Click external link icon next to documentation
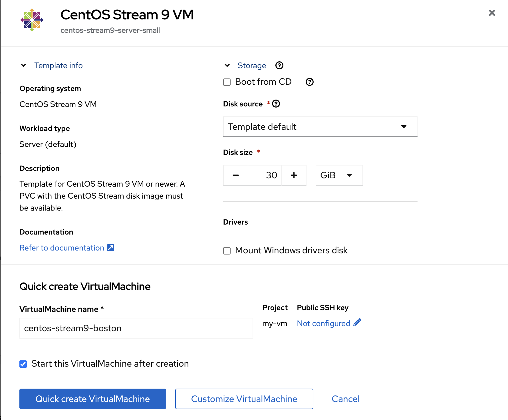 coord(110,248)
